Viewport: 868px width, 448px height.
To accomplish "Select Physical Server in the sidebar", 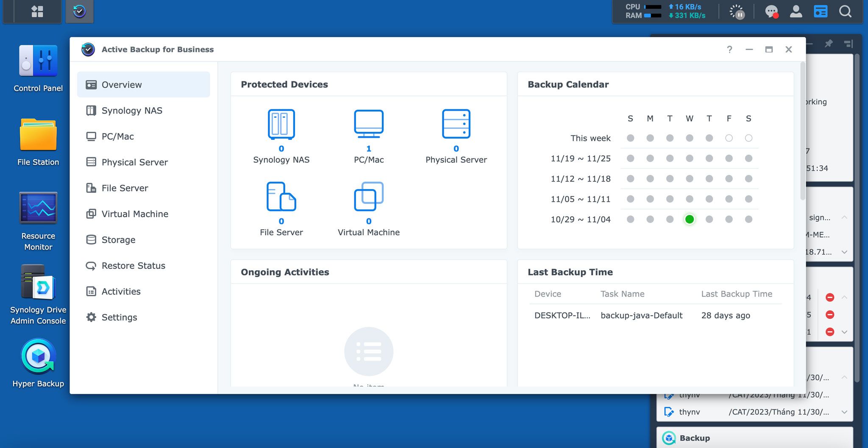I will point(143,162).
